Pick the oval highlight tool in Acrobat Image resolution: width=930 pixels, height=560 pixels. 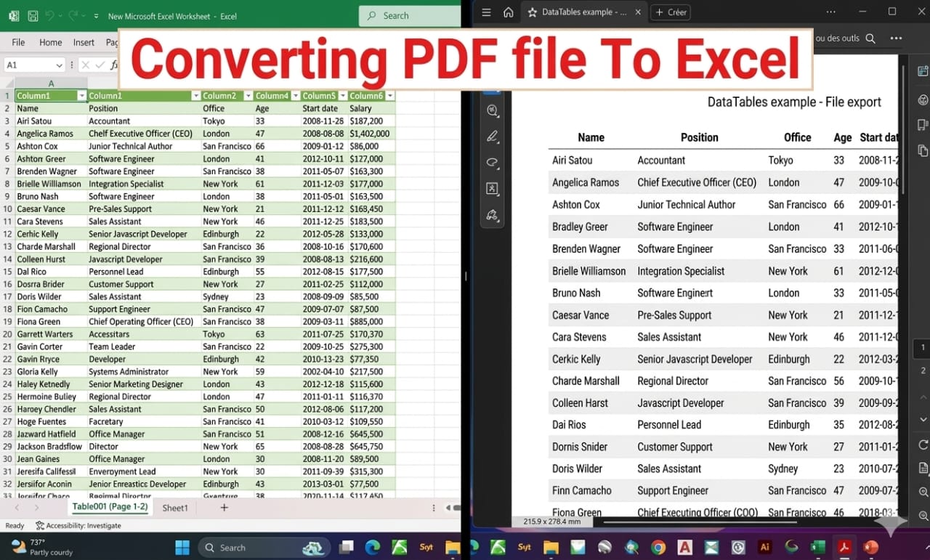click(493, 163)
